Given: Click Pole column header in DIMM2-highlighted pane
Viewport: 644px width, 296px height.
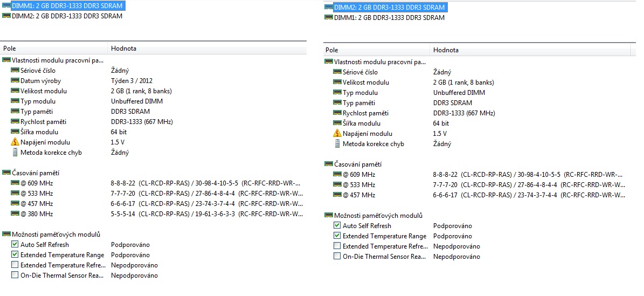Looking at the screenshot, I should (x=376, y=50).
